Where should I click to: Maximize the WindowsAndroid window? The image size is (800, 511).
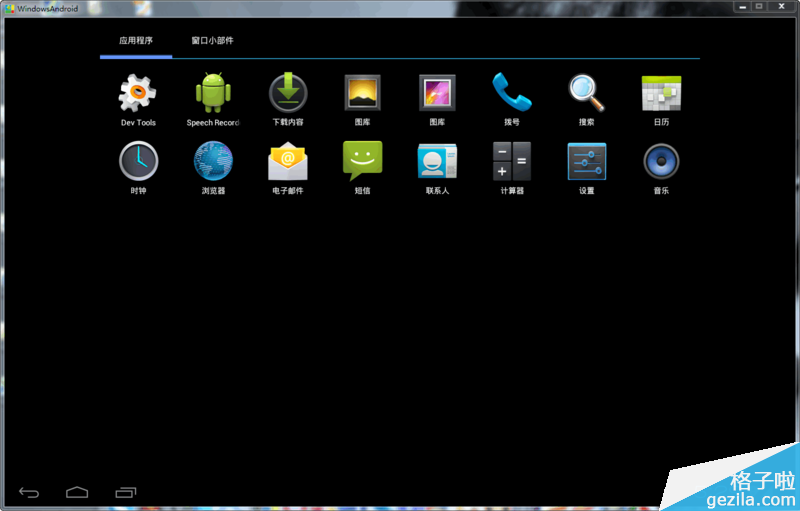coord(759,7)
